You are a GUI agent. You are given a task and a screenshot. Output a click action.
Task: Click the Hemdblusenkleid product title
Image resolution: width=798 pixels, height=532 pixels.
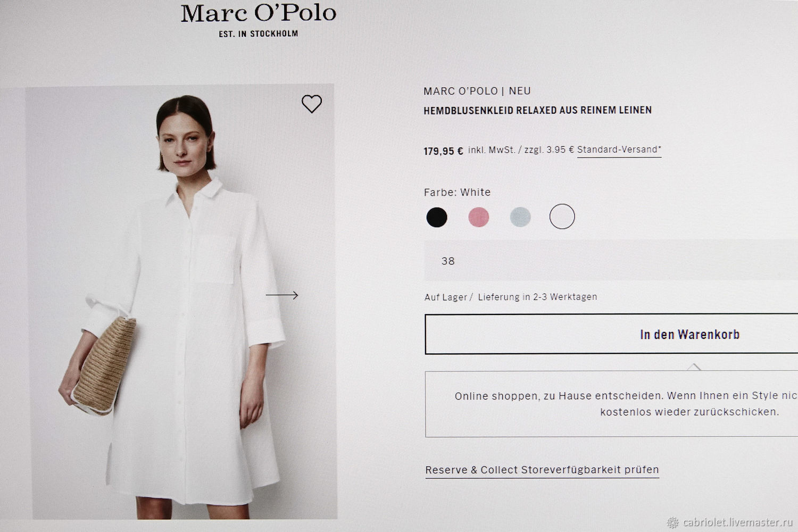[x=537, y=110]
